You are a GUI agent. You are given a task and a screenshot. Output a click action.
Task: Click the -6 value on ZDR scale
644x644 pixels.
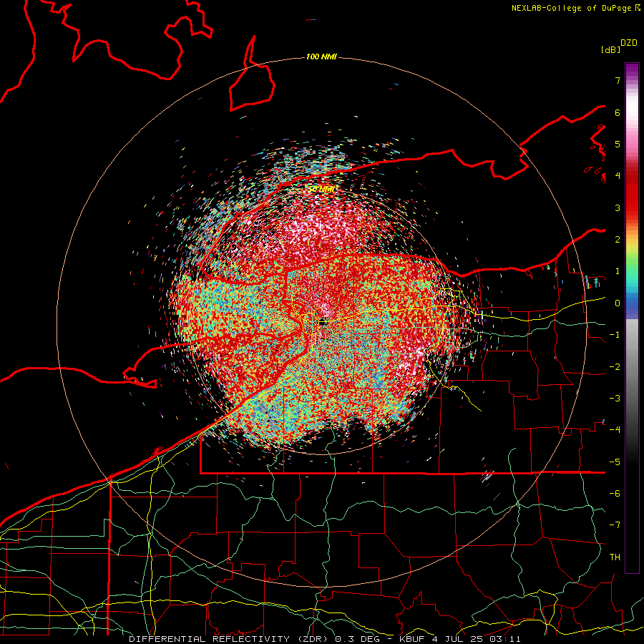point(615,494)
